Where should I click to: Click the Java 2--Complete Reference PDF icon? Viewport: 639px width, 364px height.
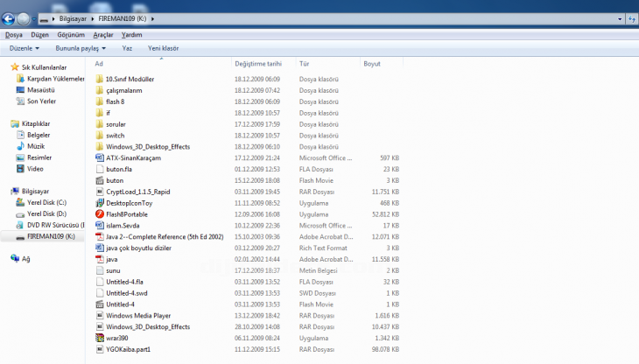(99, 237)
